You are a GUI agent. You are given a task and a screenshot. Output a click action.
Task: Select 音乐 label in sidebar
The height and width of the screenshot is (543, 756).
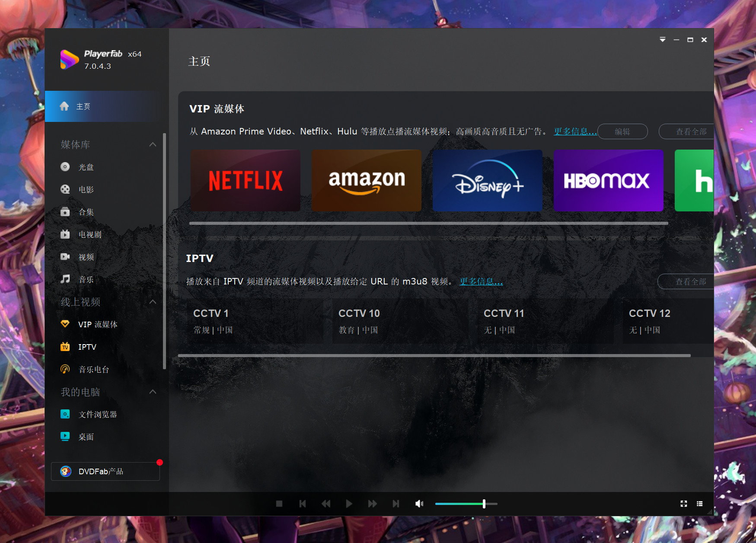coord(86,280)
